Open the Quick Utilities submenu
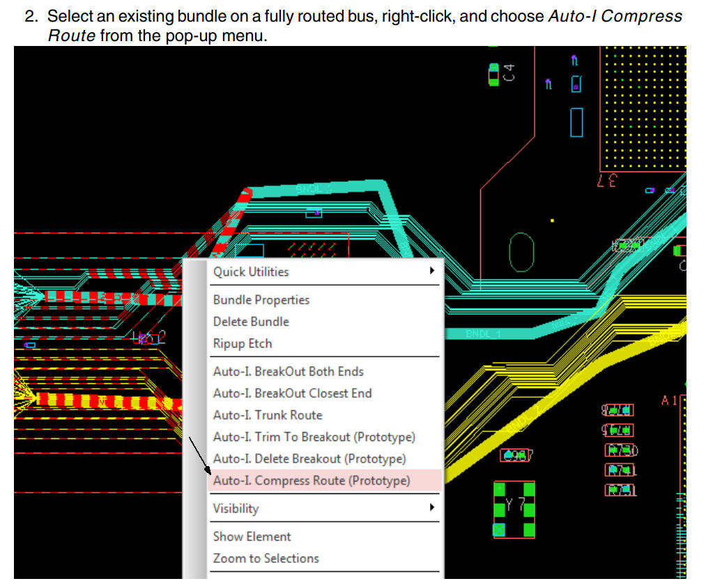Viewport: 706px width, 588px height. pos(325,272)
